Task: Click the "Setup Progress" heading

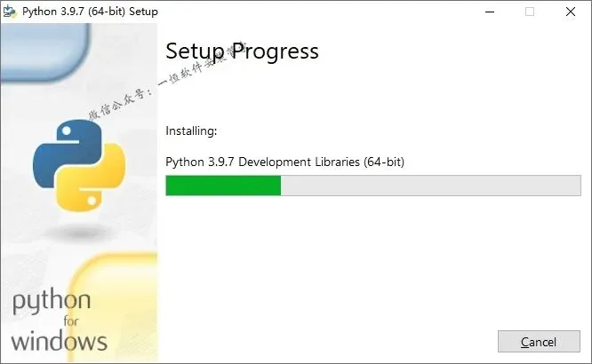Action: click(x=242, y=51)
